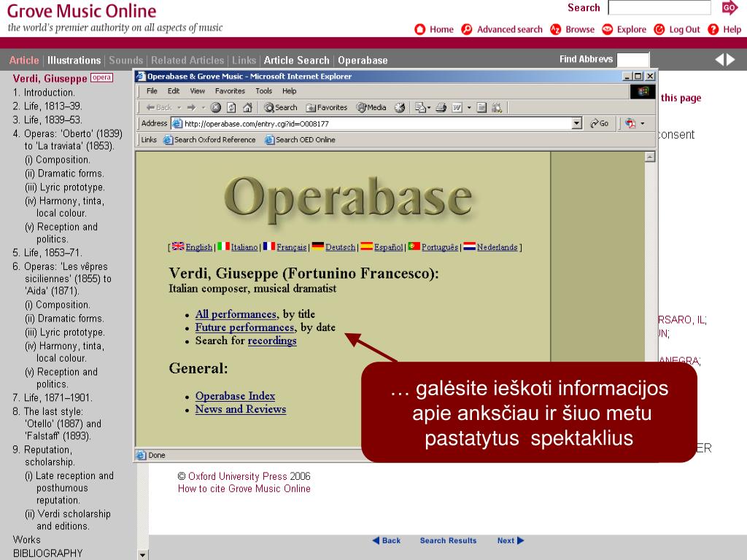Open the Mail icon dropdown arrow
Viewport: 747px width, 560px height.
click(429, 108)
